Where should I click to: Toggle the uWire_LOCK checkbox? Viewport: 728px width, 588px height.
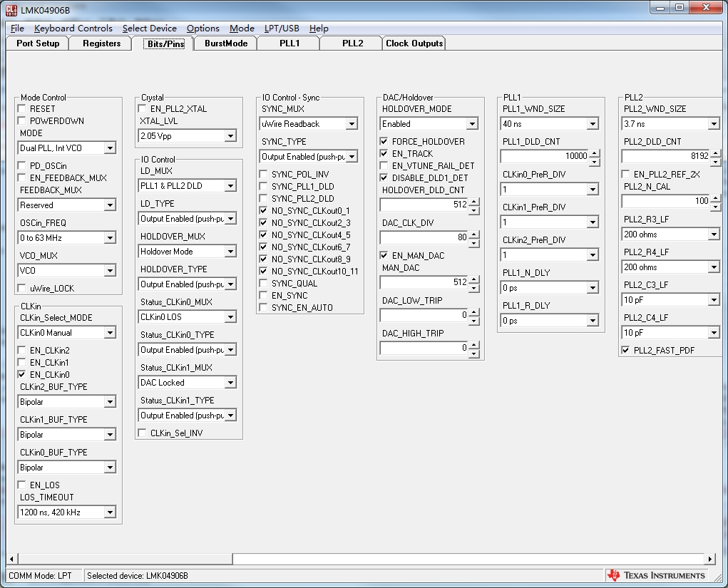[x=21, y=288]
